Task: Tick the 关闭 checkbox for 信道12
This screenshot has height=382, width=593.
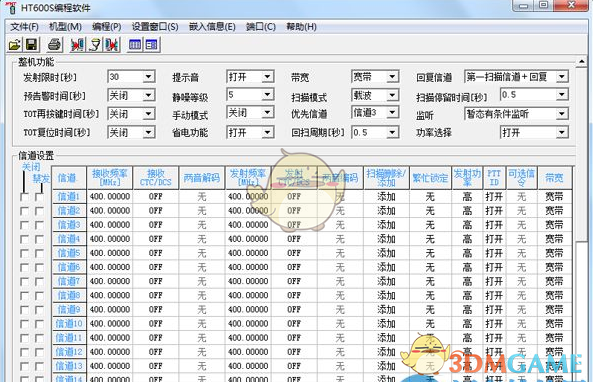Action: point(24,352)
